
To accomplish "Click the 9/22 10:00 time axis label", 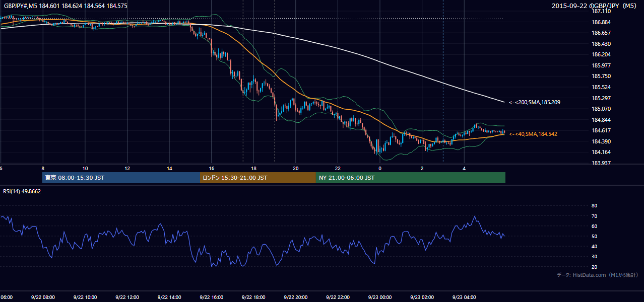I will [x=85, y=297].
